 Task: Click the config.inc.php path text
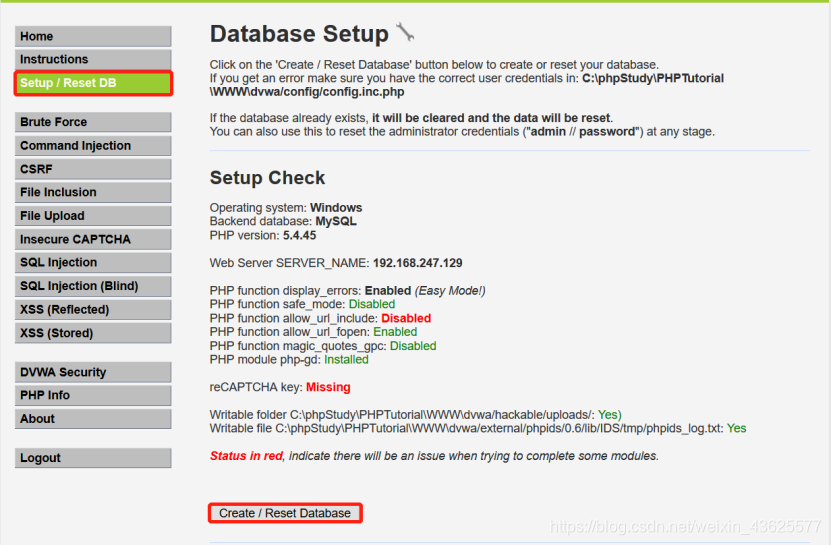click(x=467, y=85)
